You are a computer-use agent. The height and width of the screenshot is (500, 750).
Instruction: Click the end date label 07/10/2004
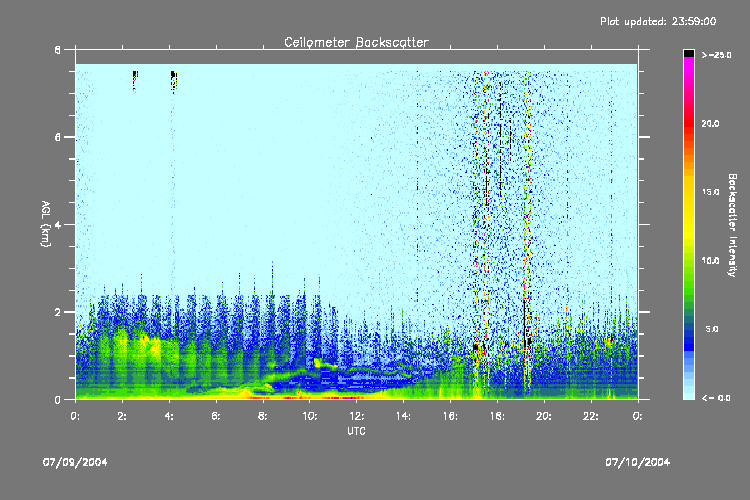coord(638,462)
